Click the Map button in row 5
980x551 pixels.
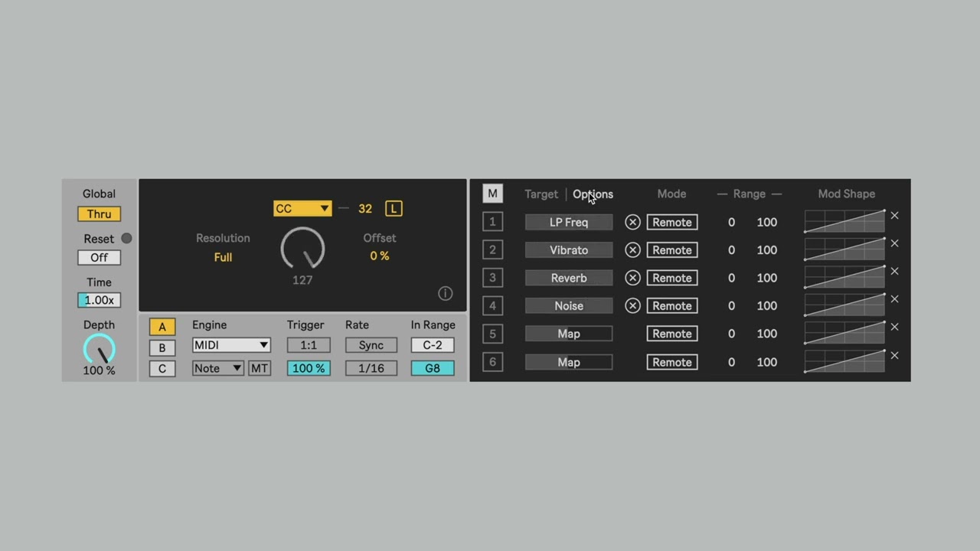(x=569, y=334)
